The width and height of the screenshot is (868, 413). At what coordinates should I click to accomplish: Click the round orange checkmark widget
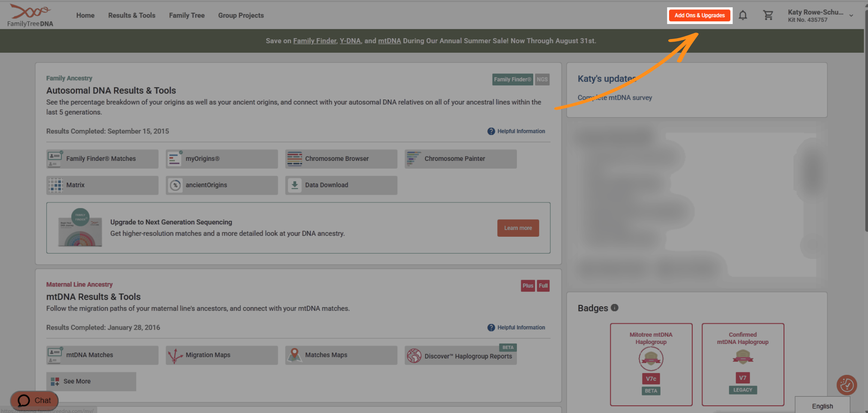(x=847, y=385)
